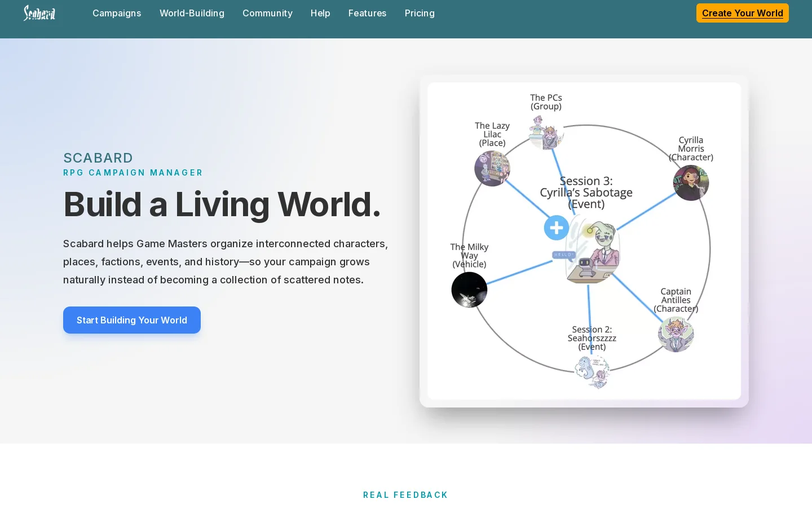812x508 pixels.
Task: Click Start Building Your World button
Action: 132,320
